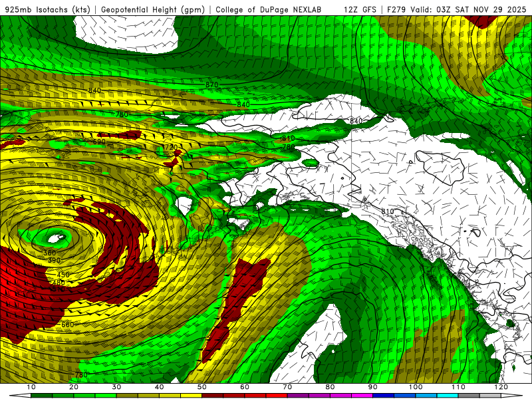Click the 390 contour label
Screen dimensions: 532x399
(55, 260)
